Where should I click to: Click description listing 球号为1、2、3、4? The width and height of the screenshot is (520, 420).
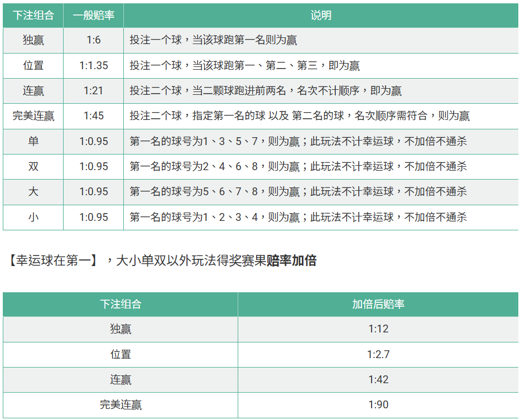coord(298,217)
